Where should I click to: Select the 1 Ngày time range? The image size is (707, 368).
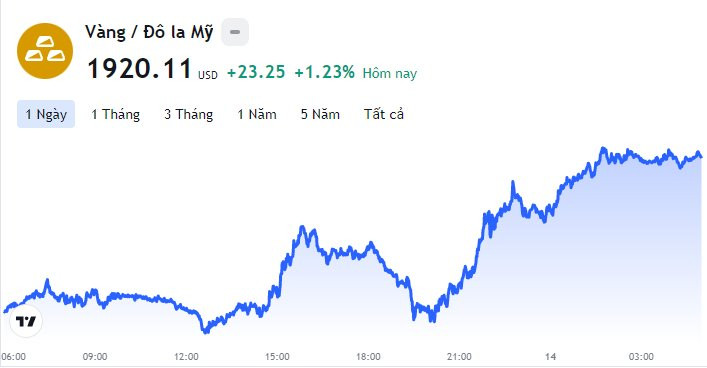click(46, 114)
